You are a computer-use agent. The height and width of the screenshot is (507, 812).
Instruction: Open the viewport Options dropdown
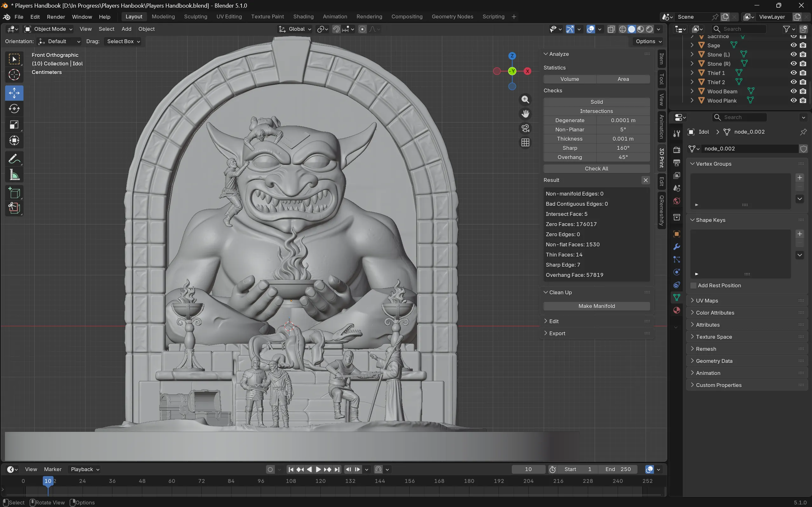pos(649,41)
